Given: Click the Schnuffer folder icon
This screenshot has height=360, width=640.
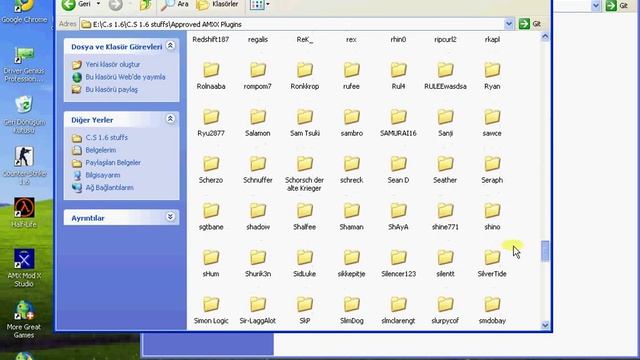Looking at the screenshot, I should pyautogui.click(x=258, y=164).
